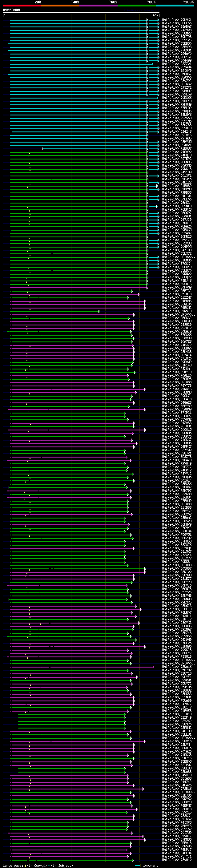The width and height of the screenshot is (197, 868).
Task: Select hit label UniRef100_Q6AKC4
Action: [176, 203]
